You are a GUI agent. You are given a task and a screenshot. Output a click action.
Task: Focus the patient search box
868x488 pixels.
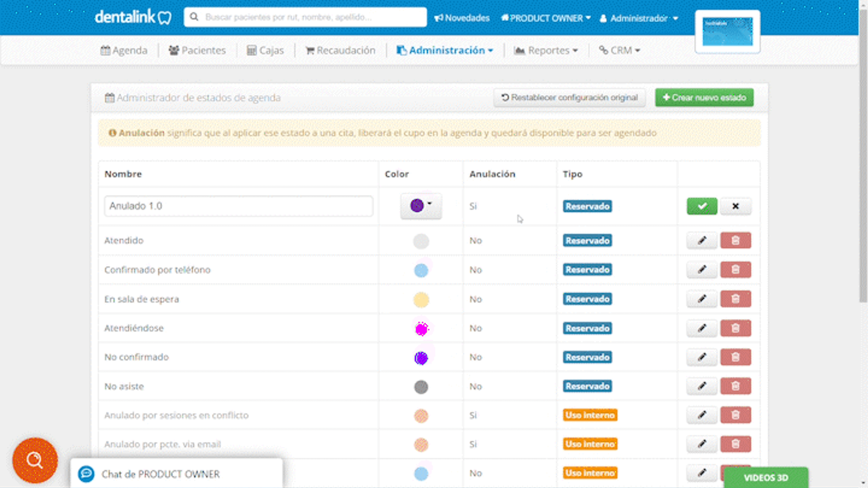point(305,17)
